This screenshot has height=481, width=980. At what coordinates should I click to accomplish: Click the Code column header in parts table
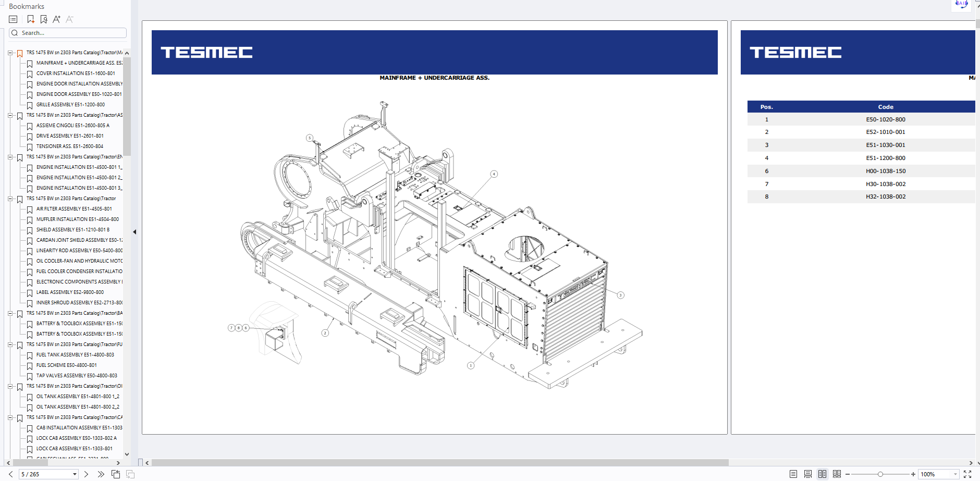886,107
